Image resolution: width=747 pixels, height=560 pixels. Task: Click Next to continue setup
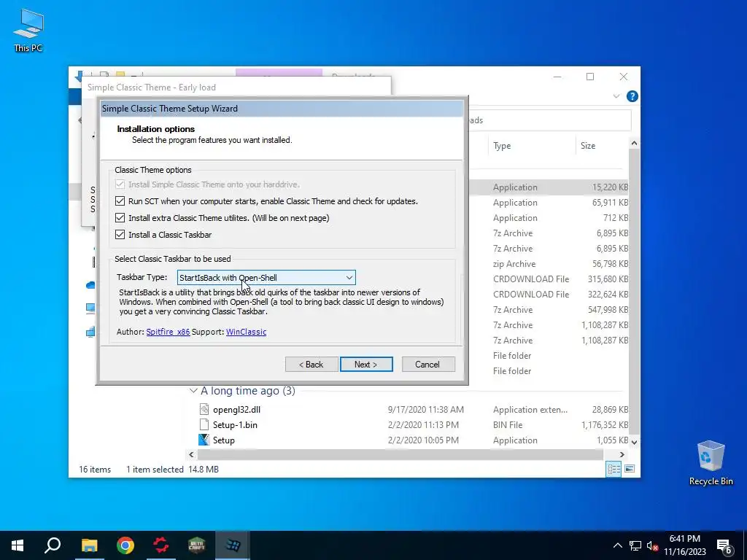(x=366, y=365)
